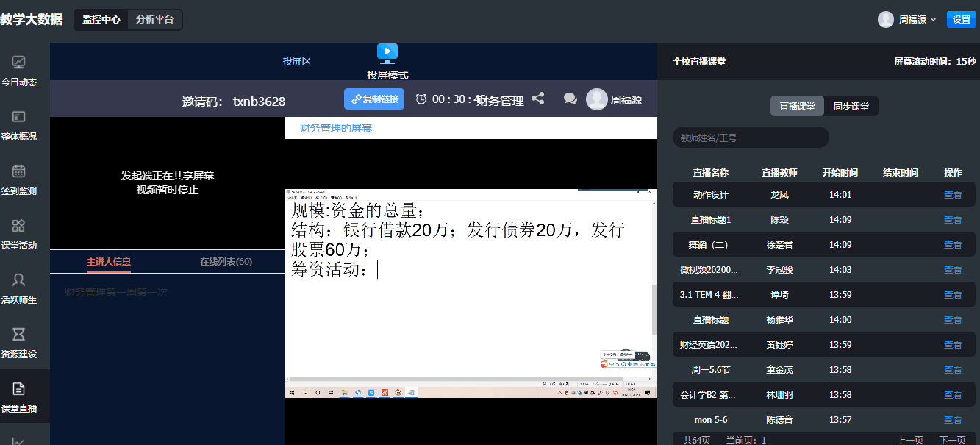
Task: Click the 结束时间 column header
Action: [901, 173]
